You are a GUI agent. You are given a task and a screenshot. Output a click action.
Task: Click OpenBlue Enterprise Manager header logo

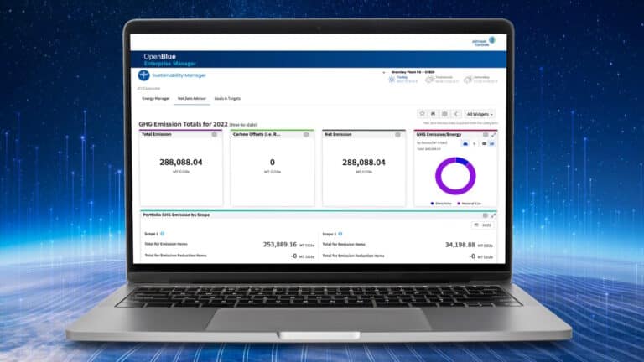pos(169,59)
